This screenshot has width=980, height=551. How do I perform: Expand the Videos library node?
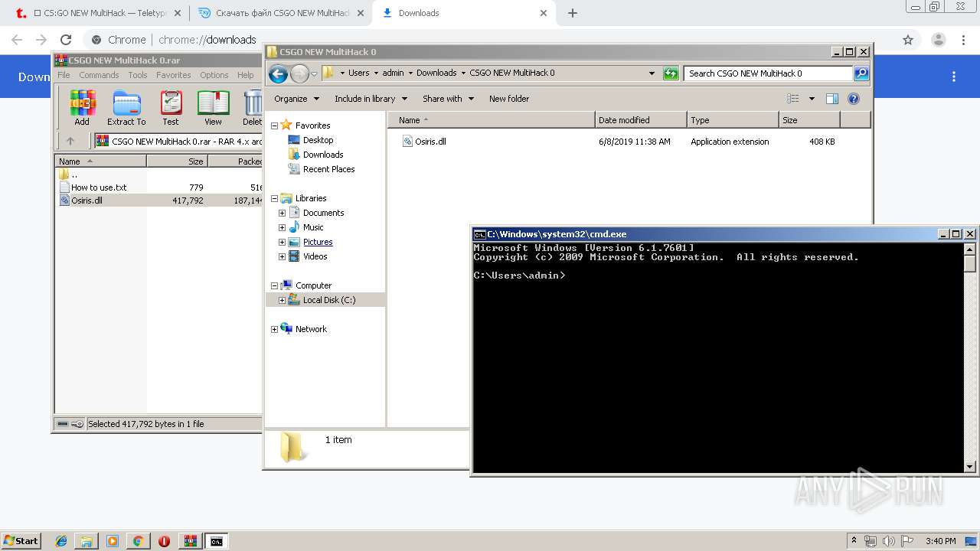(282, 256)
